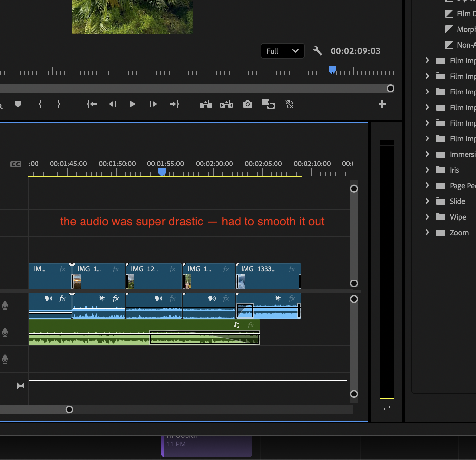Play the sequence from the playhead
The width and height of the screenshot is (476, 460).
(x=132, y=104)
